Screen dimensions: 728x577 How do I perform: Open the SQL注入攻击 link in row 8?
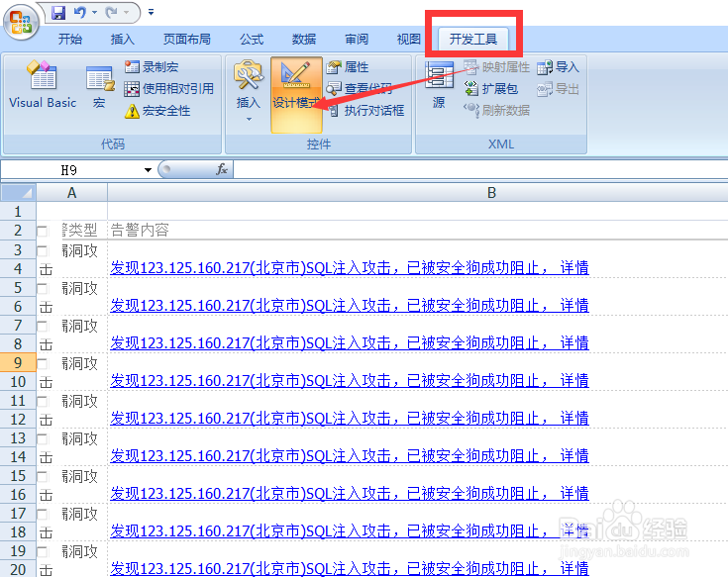tap(350, 342)
